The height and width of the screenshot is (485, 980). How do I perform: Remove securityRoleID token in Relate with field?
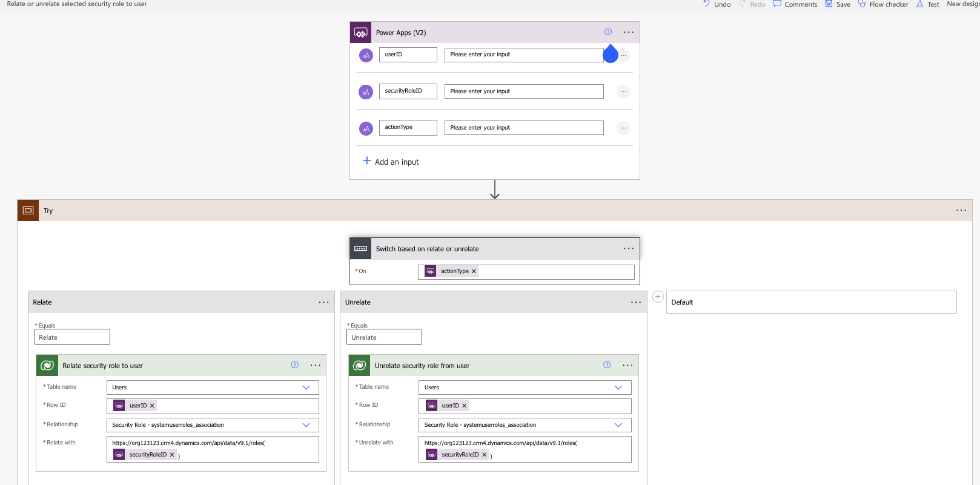point(172,455)
